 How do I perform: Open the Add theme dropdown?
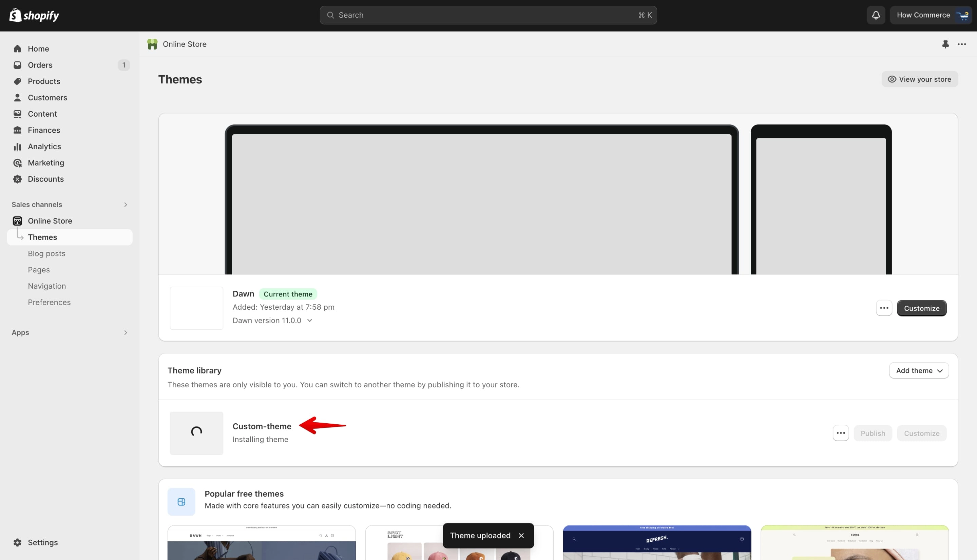919,370
